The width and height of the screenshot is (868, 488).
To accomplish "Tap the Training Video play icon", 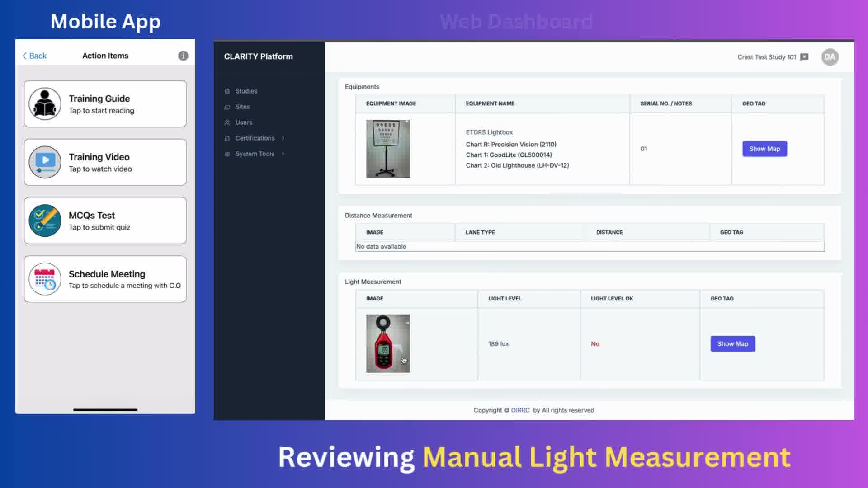I will [45, 162].
